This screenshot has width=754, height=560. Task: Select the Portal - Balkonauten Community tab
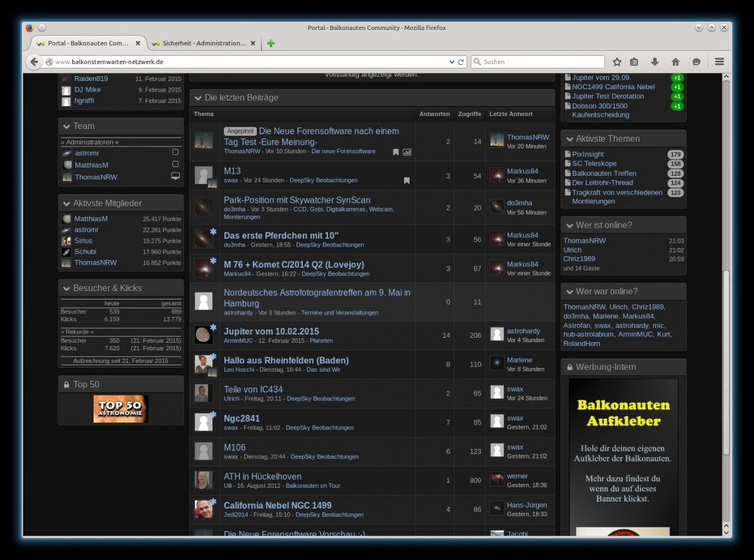click(88, 43)
